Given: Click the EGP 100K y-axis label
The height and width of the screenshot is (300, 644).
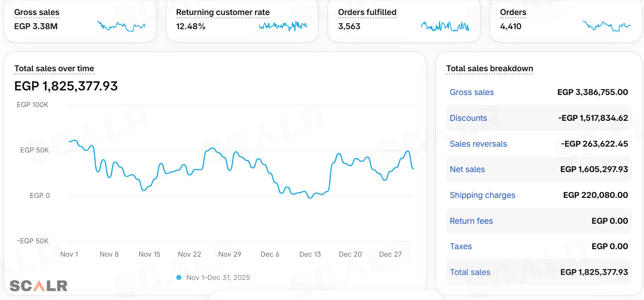Looking at the screenshot, I should coord(33,105).
